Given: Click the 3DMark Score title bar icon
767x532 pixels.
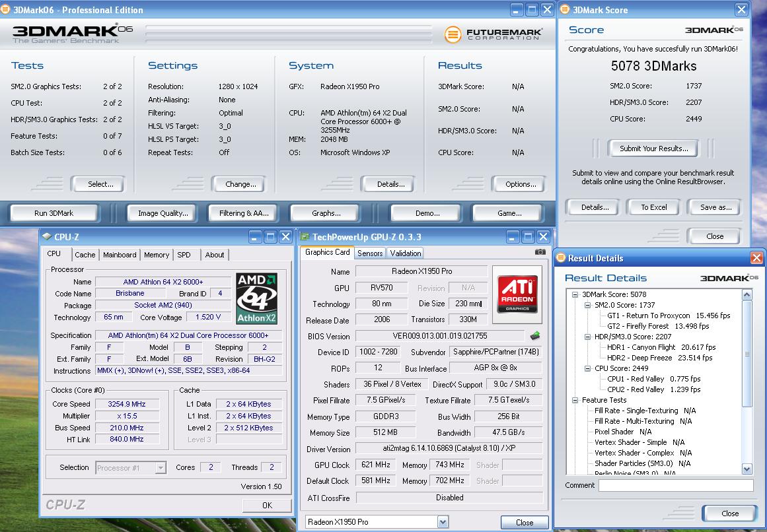Looking at the screenshot, I should (x=564, y=9).
